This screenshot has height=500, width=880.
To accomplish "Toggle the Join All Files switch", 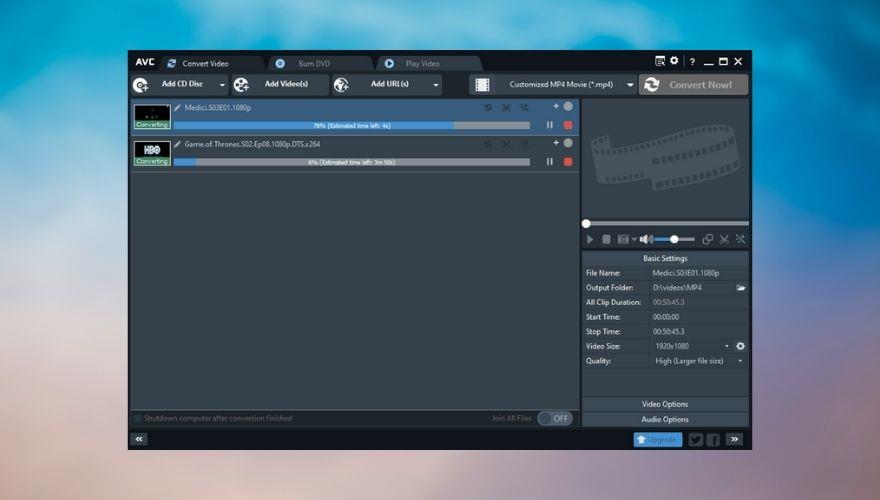I will [x=554, y=418].
